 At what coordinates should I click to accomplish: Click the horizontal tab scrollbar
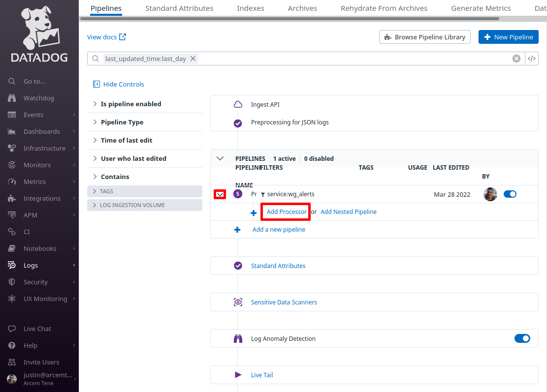point(290,19)
